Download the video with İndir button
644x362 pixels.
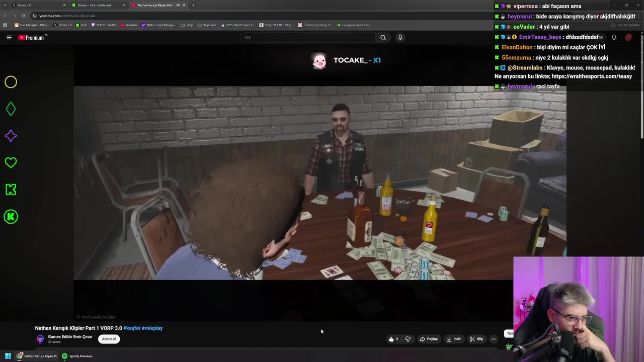tap(454, 339)
